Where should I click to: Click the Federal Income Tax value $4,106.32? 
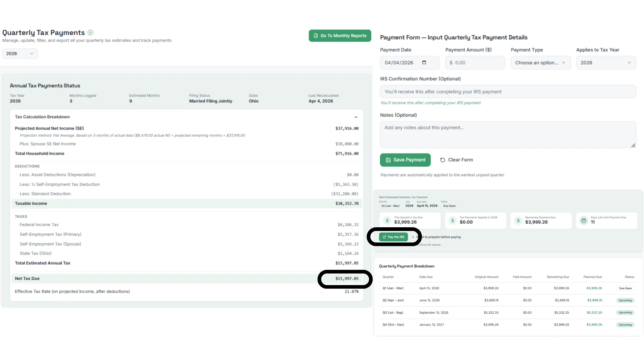tap(348, 225)
